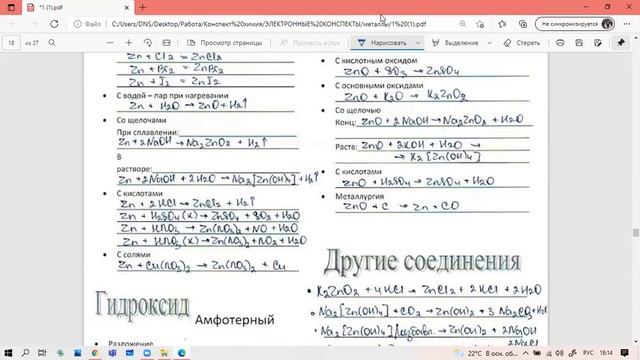This screenshot has width=640, height=360.
Task: Open Task View on taskbar
Action: point(42,353)
